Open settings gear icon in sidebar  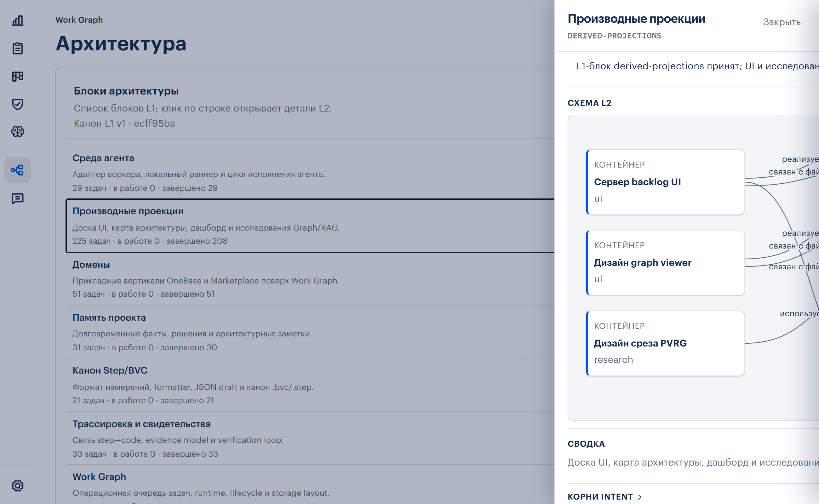[x=17, y=486]
